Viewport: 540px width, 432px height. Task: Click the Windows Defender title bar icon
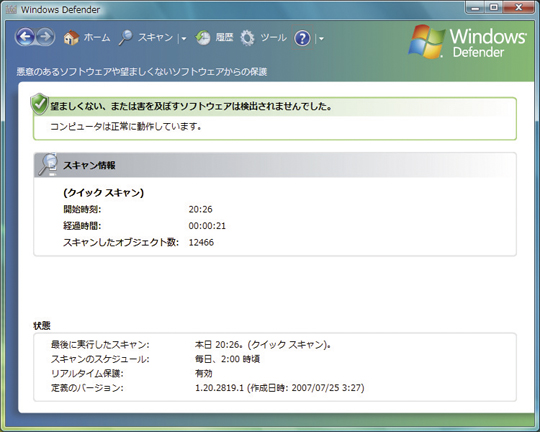pos(11,9)
